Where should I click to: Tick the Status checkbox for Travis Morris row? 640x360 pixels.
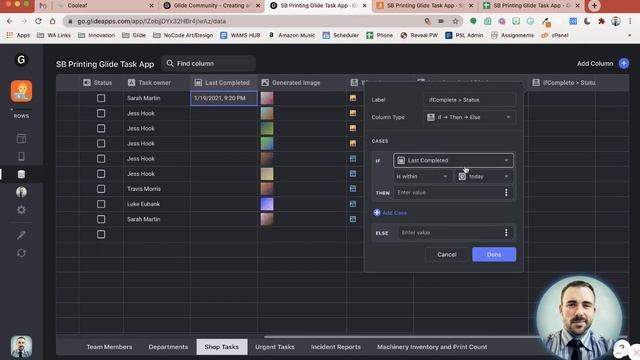coord(101,189)
